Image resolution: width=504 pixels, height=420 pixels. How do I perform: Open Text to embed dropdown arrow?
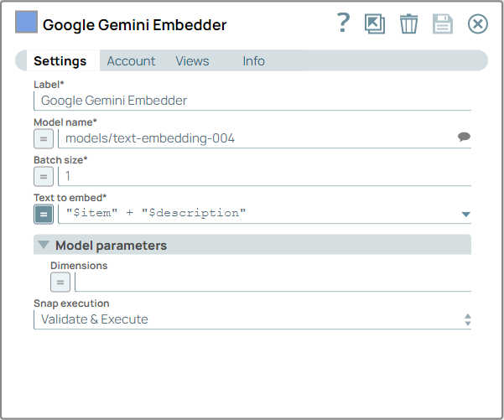(x=465, y=215)
